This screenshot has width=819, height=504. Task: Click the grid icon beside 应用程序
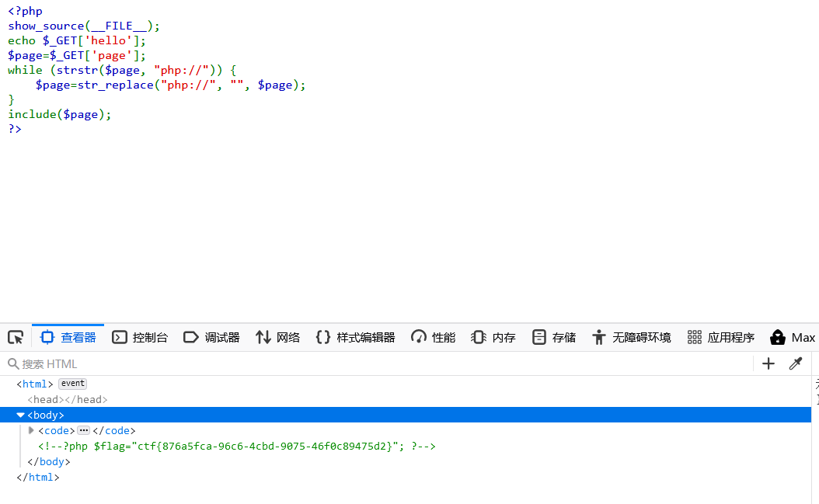click(694, 337)
